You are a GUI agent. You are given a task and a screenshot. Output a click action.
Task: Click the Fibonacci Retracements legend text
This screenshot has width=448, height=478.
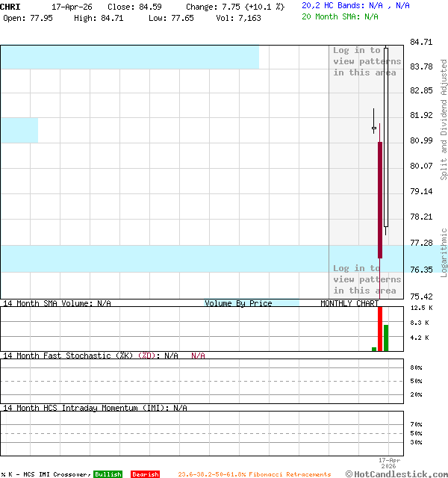[x=254, y=474]
